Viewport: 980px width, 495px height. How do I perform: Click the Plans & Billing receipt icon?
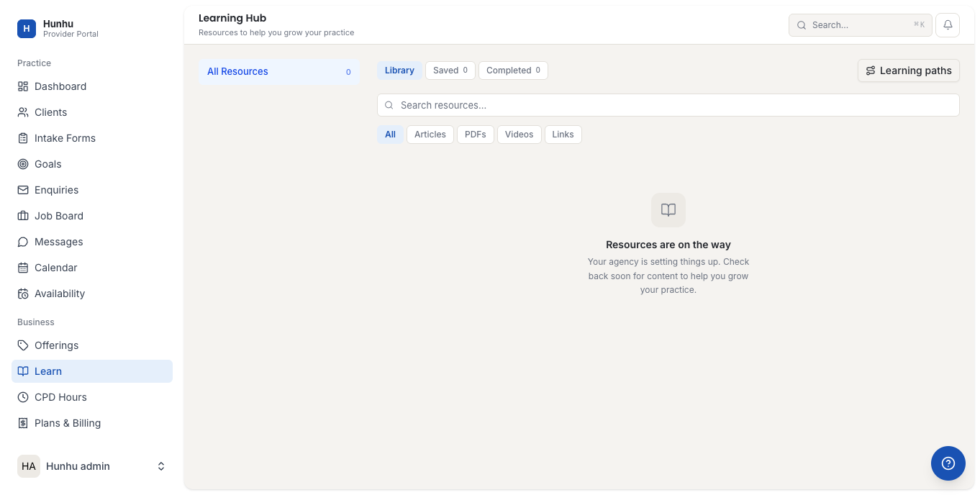[x=23, y=423]
